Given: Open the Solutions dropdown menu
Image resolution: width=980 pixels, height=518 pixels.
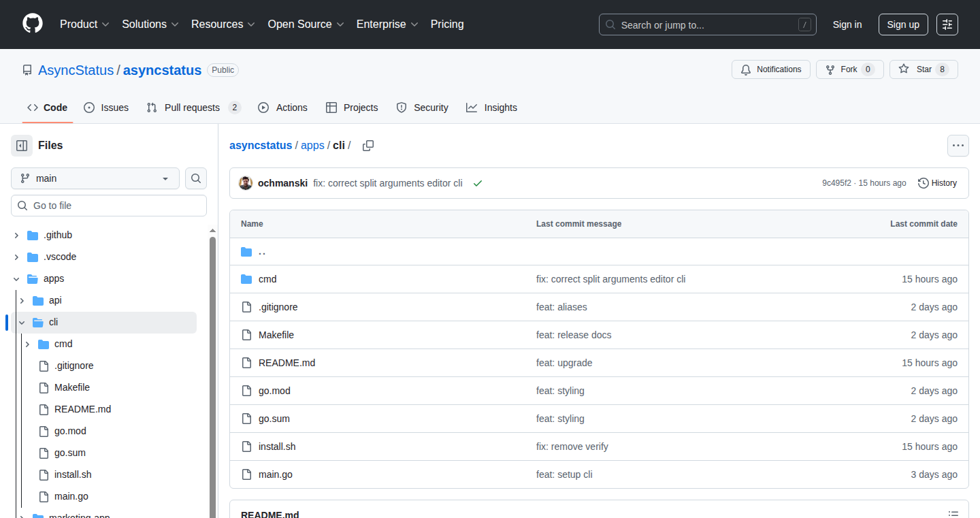Looking at the screenshot, I should (x=150, y=25).
